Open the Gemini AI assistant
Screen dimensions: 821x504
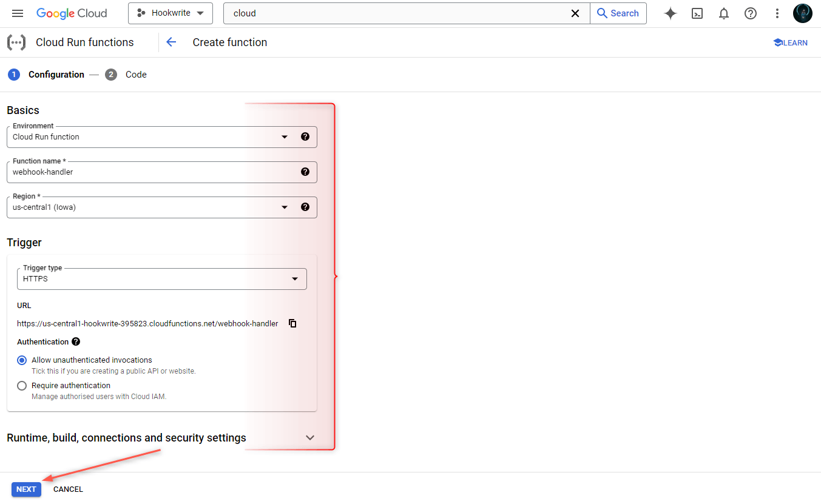(670, 13)
